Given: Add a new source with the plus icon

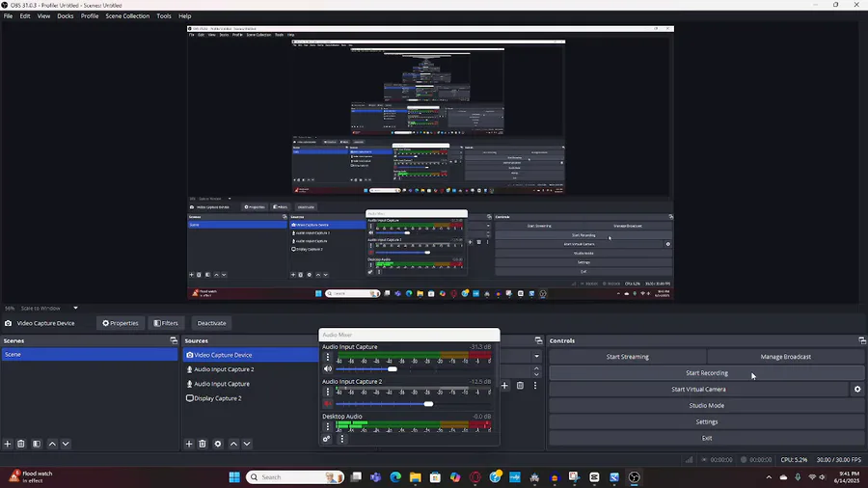Looking at the screenshot, I should 189,444.
